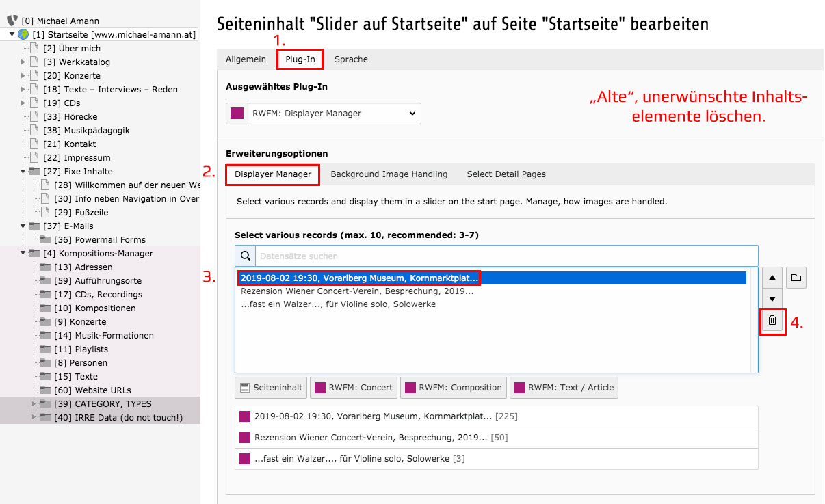Open the Background Image Handling tab
Screen dimensions: 825x504
click(x=389, y=174)
